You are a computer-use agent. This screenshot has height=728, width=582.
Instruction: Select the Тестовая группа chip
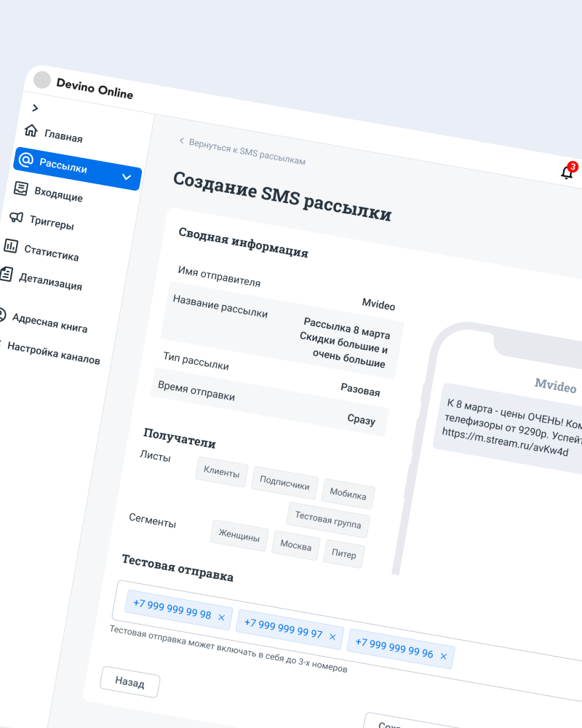328,520
